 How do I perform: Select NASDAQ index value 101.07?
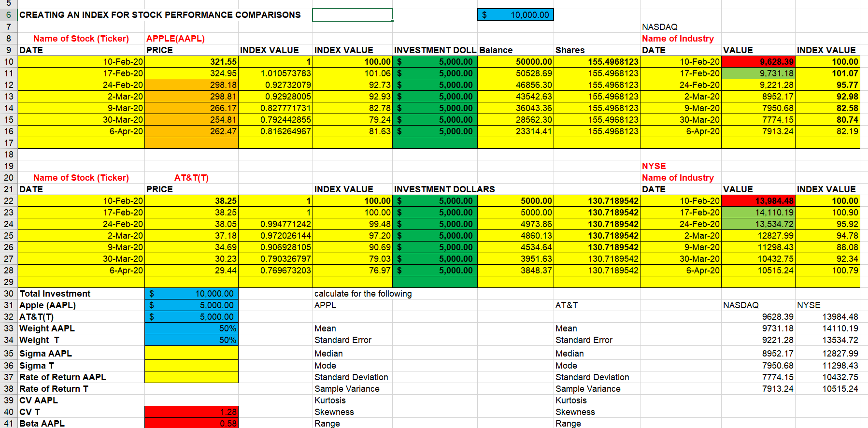(827, 73)
